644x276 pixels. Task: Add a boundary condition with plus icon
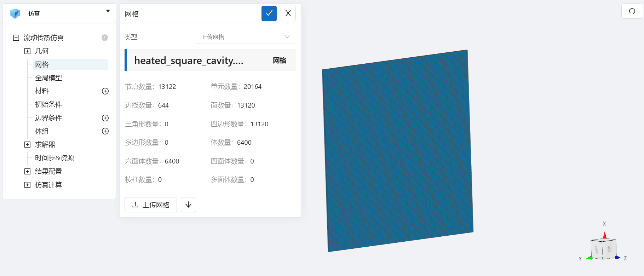[x=105, y=118]
